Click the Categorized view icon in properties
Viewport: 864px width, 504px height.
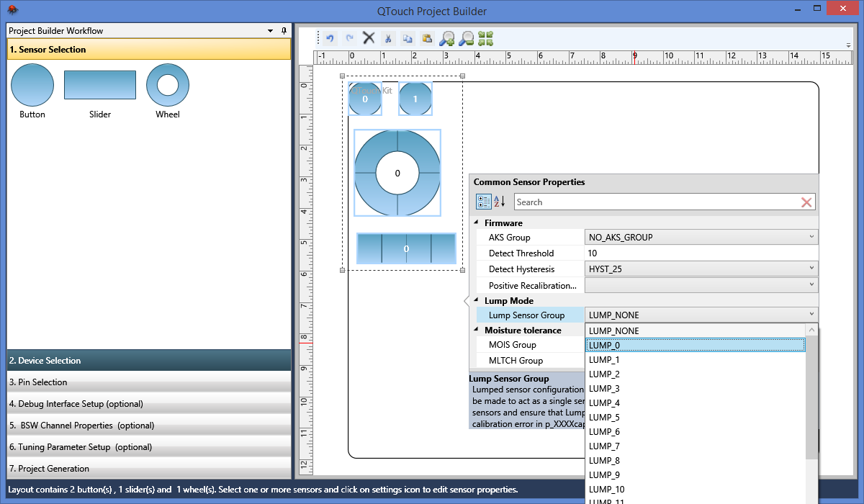pos(484,202)
